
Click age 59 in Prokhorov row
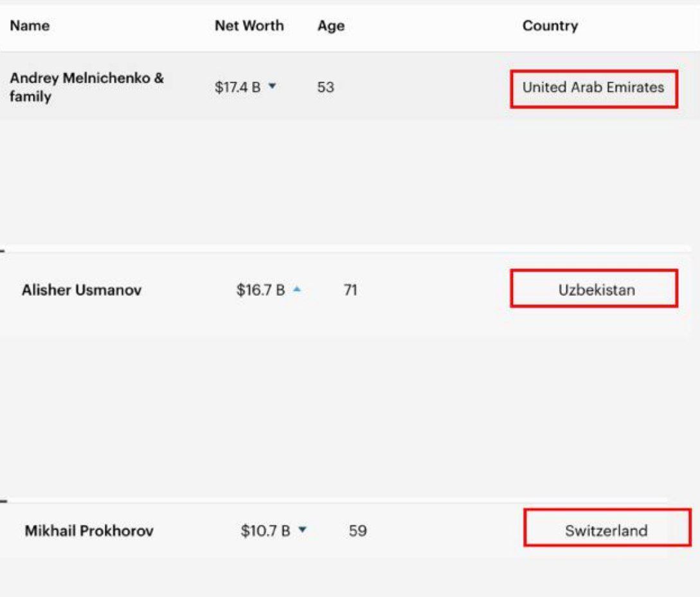(x=357, y=531)
